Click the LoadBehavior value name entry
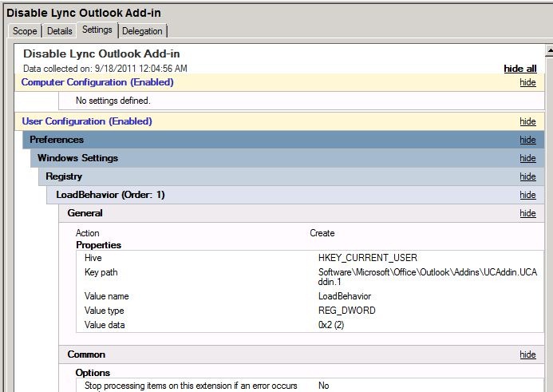This screenshot has height=392, width=553. 345,296
